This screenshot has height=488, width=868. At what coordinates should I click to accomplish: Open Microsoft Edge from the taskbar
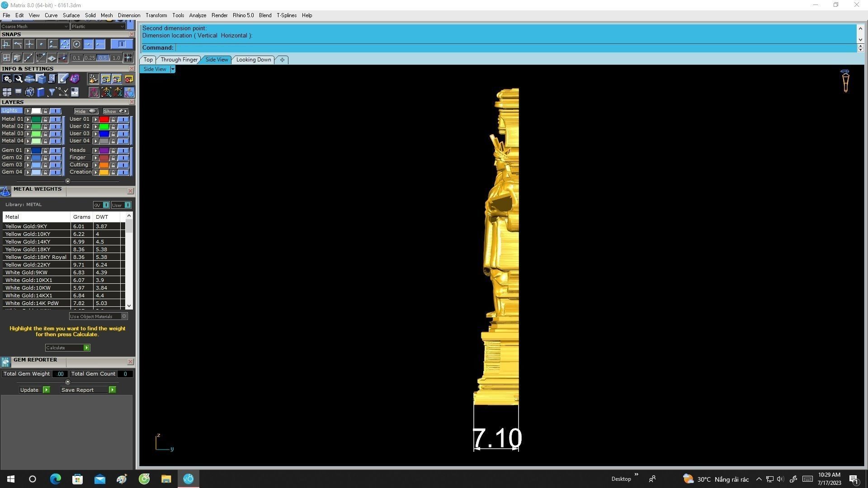tap(55, 479)
